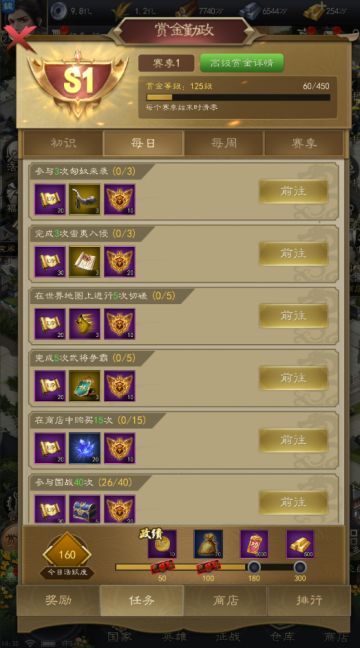
Task: Tap the boot reward icon in first quest
Action: pos(84,199)
